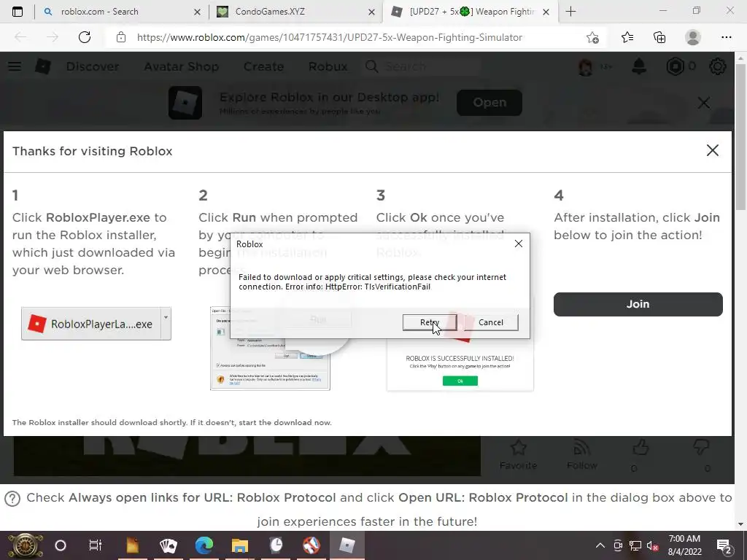Click Retry in the Roblox error dialog

(x=429, y=322)
